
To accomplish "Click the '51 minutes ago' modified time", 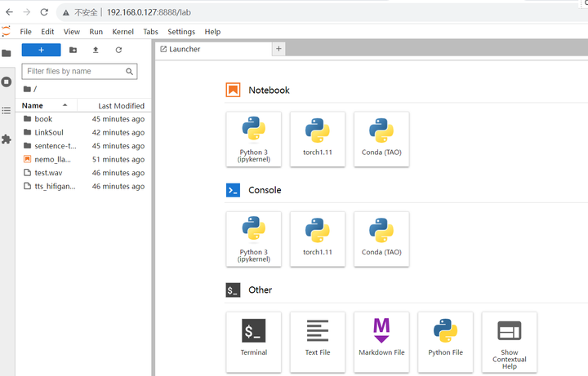I will point(118,160).
